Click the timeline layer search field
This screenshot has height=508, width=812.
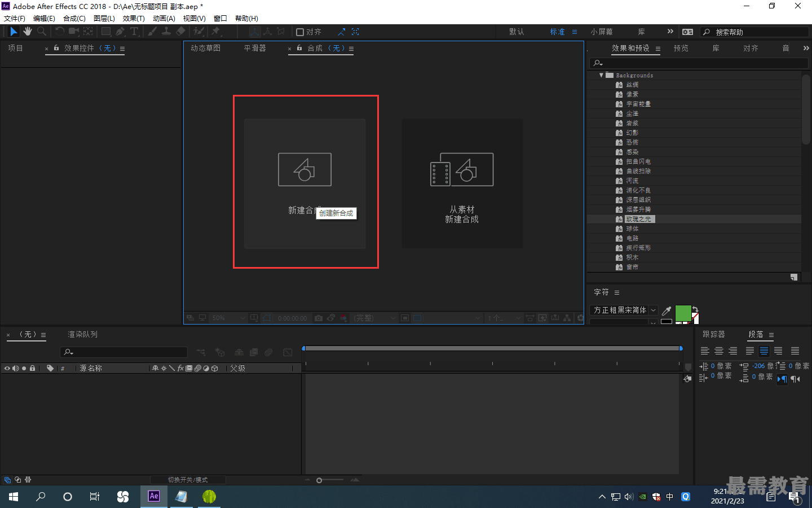click(x=124, y=352)
